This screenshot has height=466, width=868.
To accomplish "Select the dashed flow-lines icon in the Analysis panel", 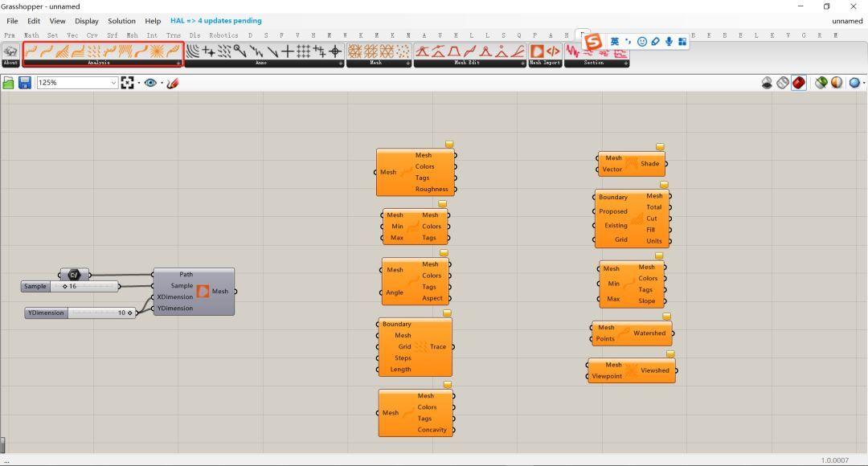I will click(x=94, y=51).
